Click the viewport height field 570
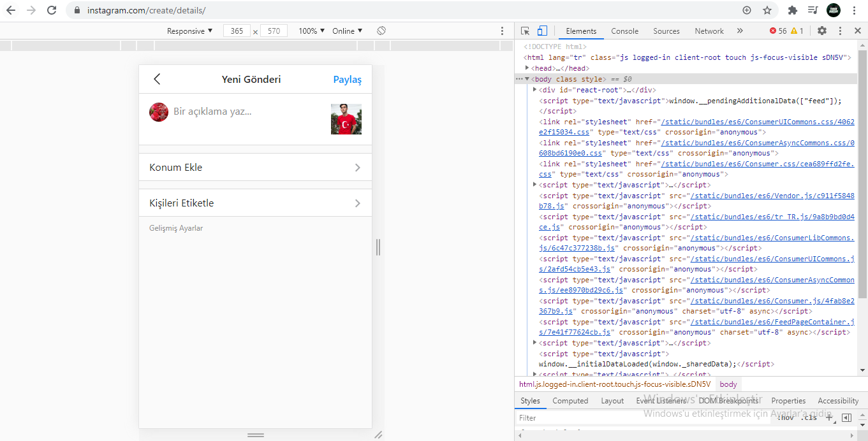The image size is (868, 441). (x=274, y=31)
